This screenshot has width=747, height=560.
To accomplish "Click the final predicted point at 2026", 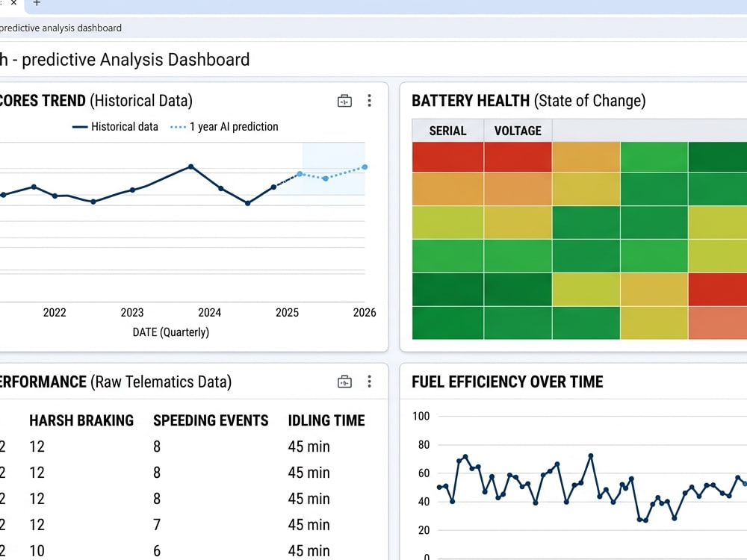I will (x=365, y=167).
